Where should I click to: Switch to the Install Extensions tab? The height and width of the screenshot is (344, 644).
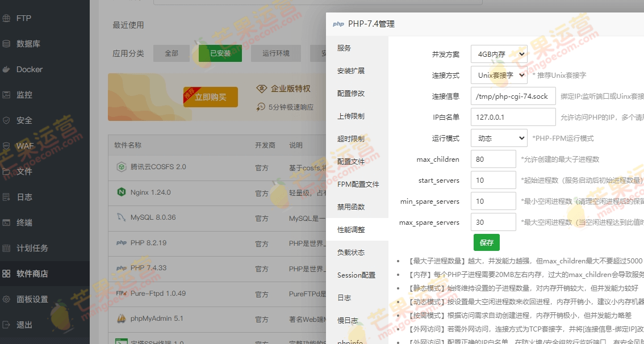pos(351,71)
